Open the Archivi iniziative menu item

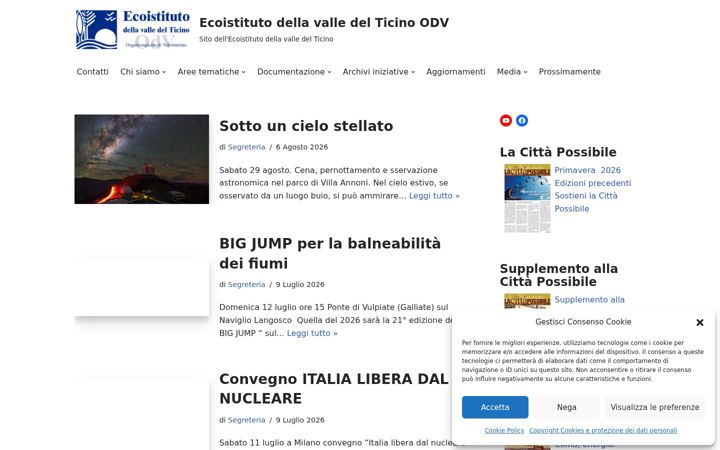pos(375,72)
